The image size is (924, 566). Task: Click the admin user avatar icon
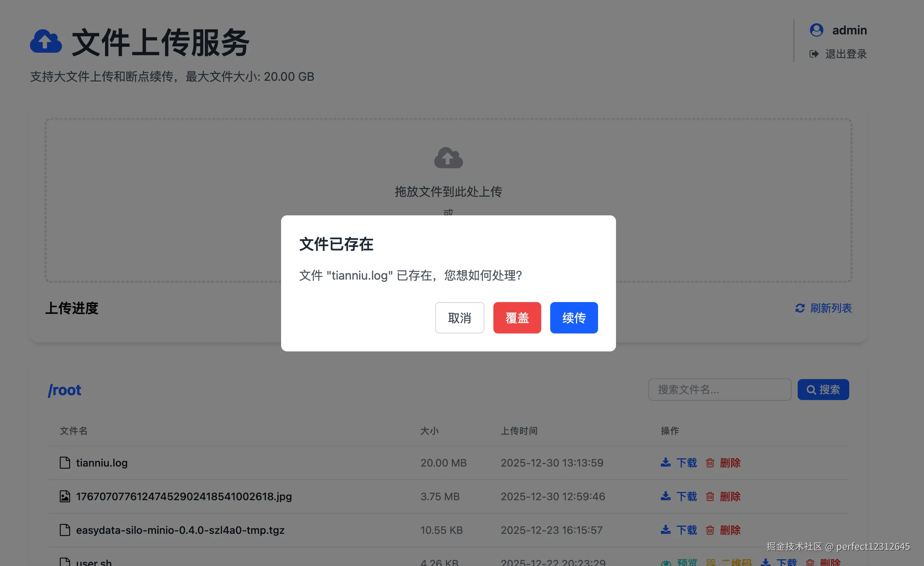pyautogui.click(x=816, y=30)
